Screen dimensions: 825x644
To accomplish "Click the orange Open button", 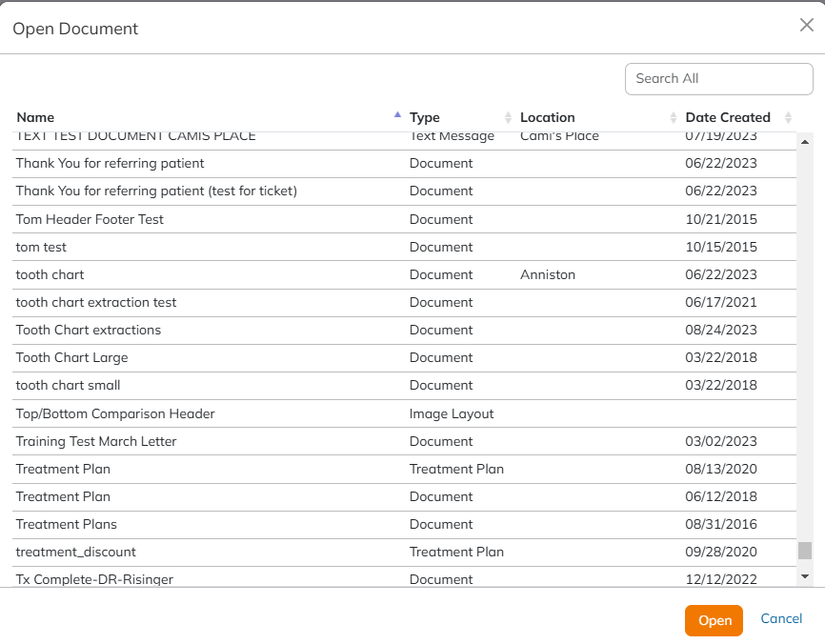I will click(714, 620).
